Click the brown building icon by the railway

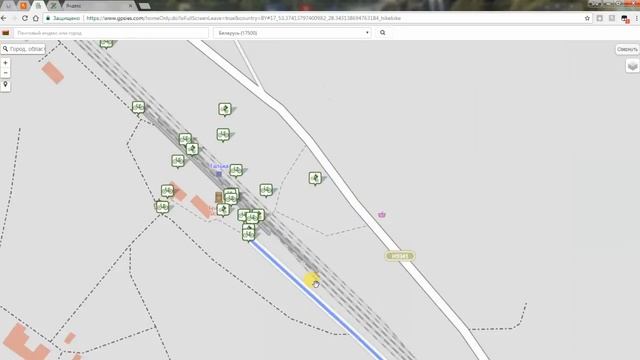pos(219,198)
